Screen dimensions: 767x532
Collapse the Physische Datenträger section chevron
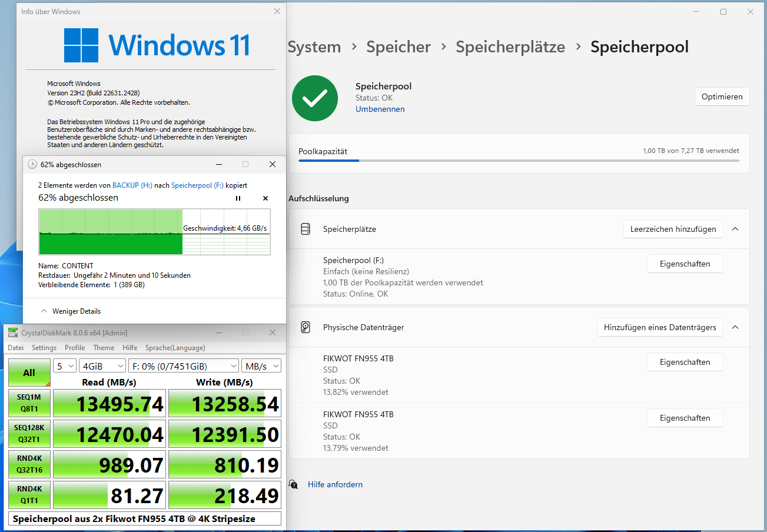735,327
